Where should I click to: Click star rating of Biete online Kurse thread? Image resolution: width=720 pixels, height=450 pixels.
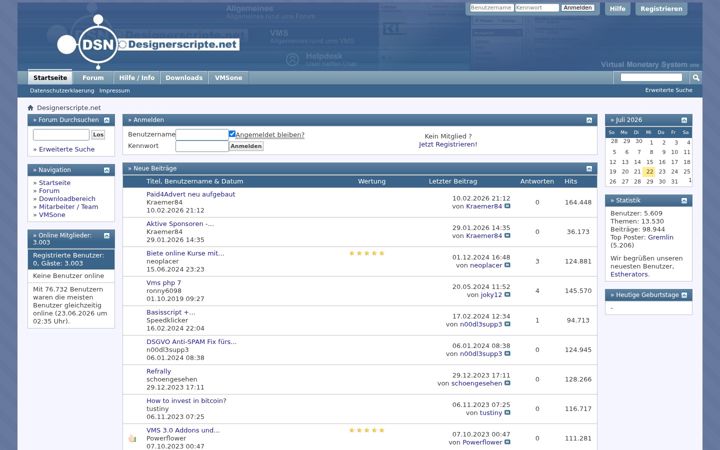pyautogui.click(x=366, y=253)
